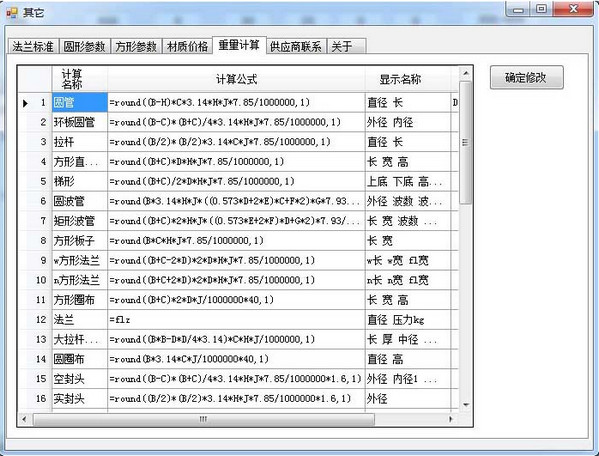The image size is (599, 456).
Task: Switch to the 法兰标准 tab
Action: coord(33,46)
